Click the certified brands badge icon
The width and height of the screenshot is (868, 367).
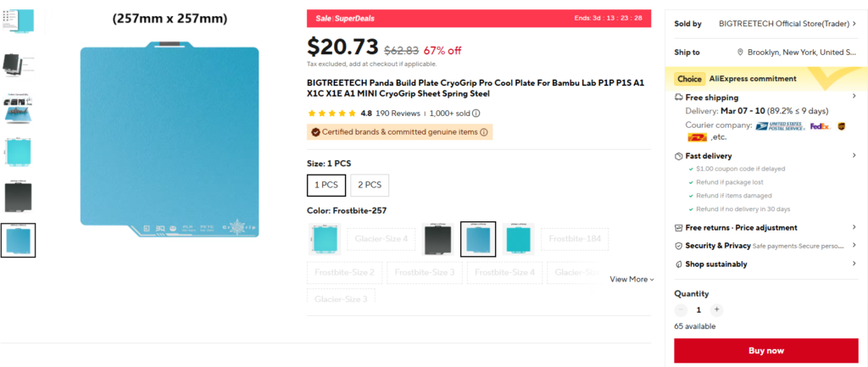(x=315, y=132)
